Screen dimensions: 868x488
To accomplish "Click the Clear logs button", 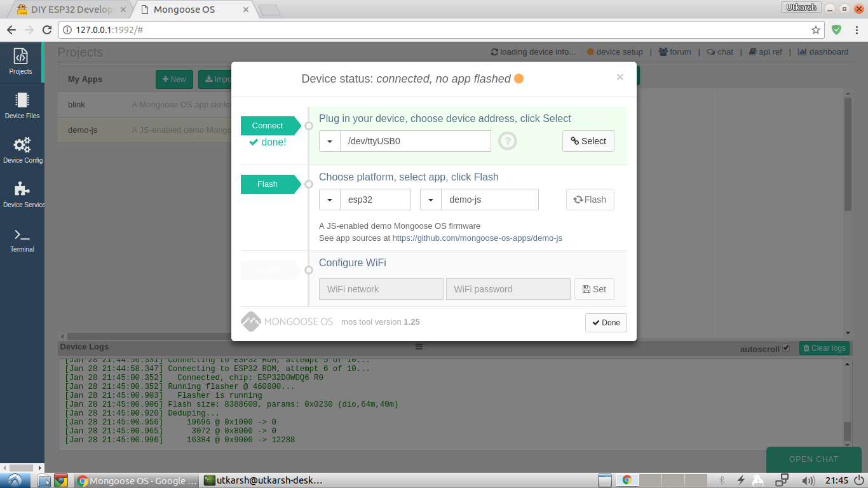I will 824,348.
